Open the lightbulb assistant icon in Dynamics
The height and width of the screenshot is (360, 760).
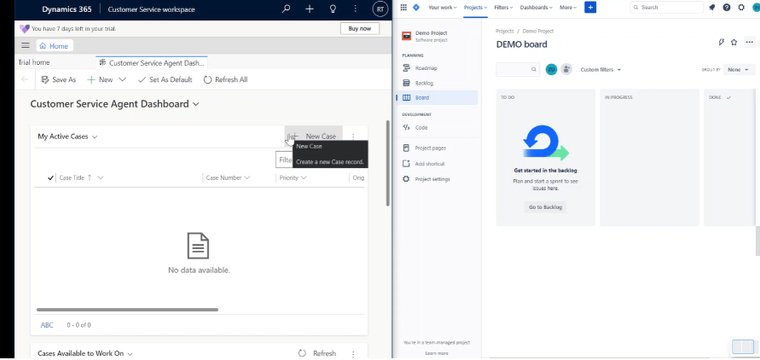[332, 9]
